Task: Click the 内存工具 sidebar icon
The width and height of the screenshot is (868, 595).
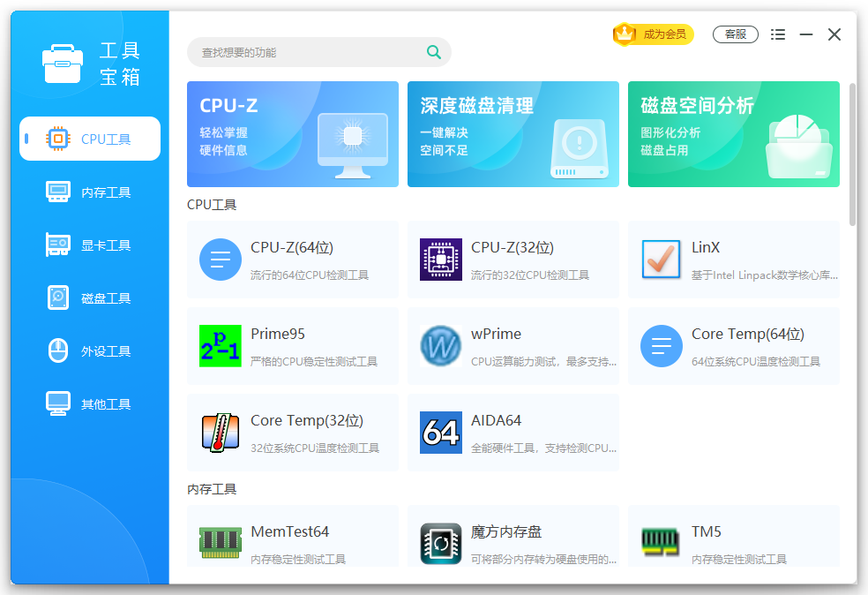Action: [57, 192]
